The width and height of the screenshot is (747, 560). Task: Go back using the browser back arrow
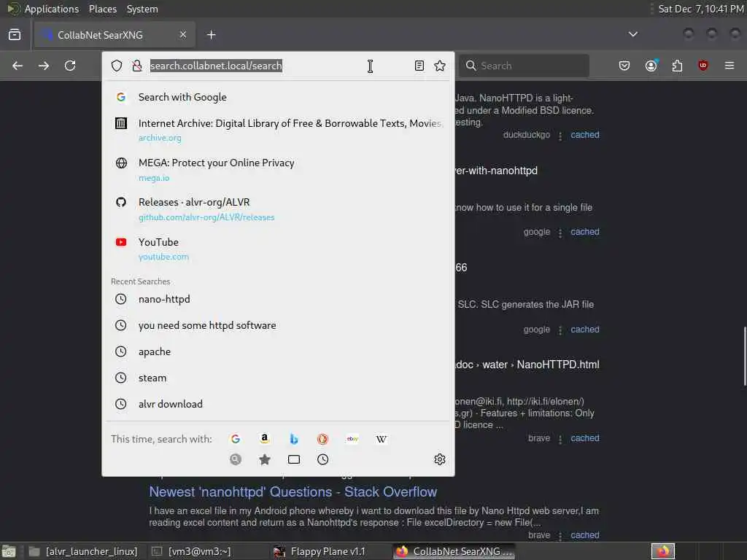18,66
